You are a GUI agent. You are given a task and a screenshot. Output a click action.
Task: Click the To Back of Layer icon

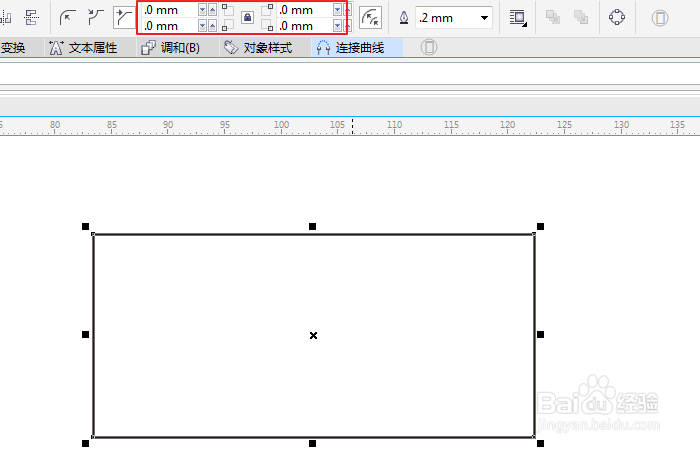click(581, 17)
